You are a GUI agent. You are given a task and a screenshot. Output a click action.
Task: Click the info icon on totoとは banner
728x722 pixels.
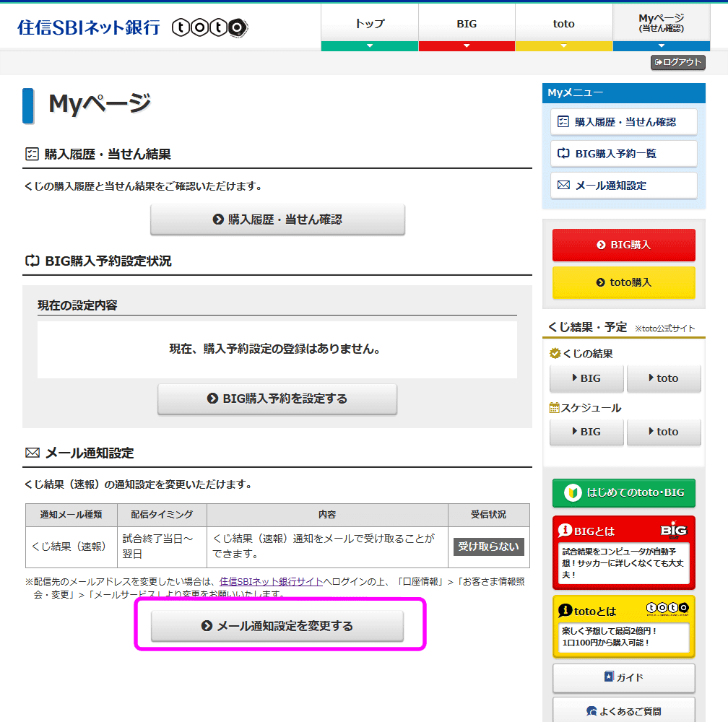coord(565,611)
